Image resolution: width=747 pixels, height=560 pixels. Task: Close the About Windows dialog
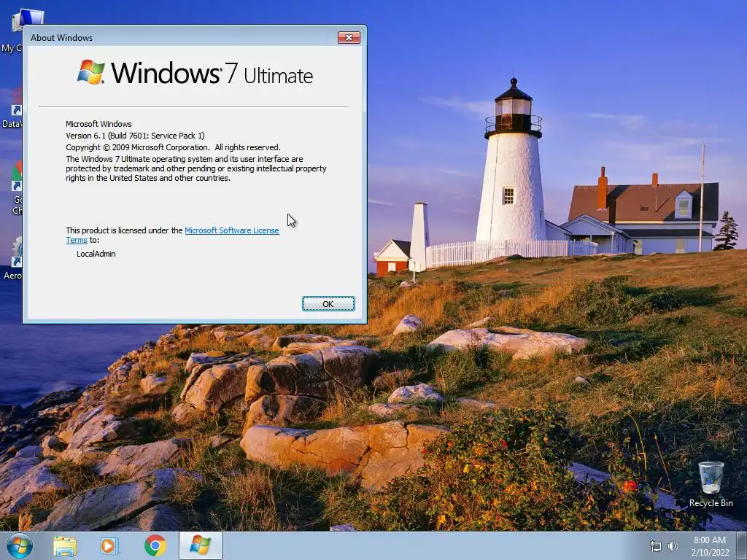click(x=349, y=38)
